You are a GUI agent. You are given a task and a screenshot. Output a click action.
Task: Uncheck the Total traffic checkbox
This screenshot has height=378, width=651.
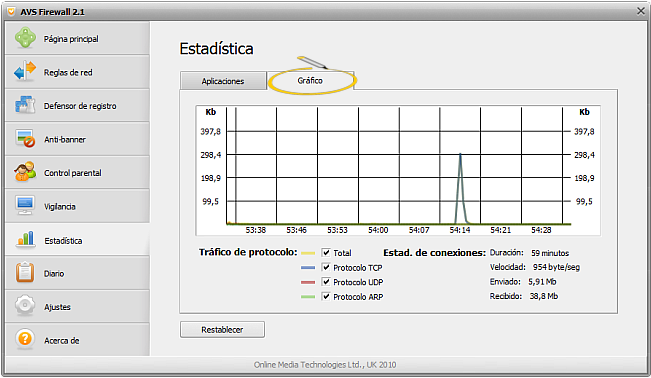tap(326, 253)
